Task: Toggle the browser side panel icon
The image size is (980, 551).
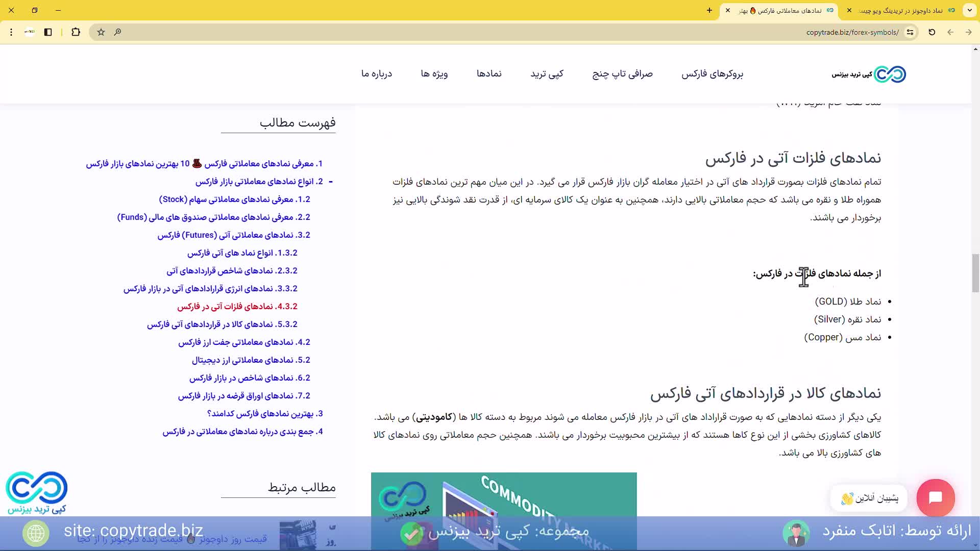Action: tap(48, 32)
